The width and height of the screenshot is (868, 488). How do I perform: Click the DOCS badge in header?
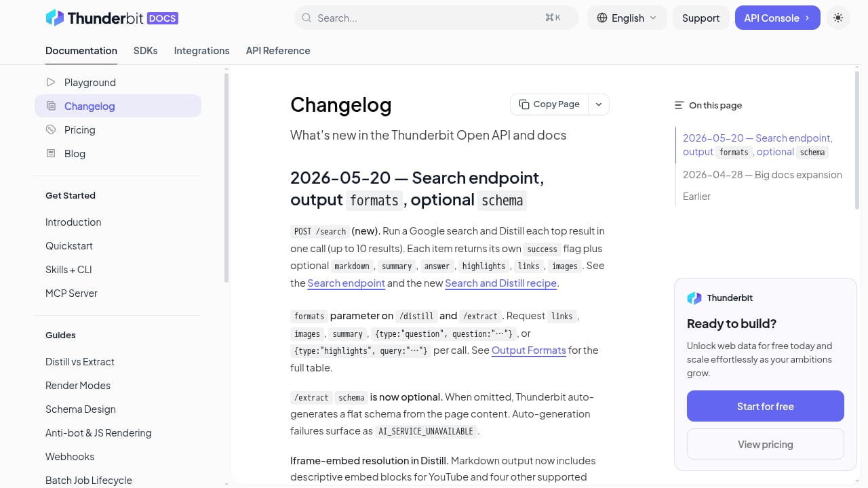162,18
